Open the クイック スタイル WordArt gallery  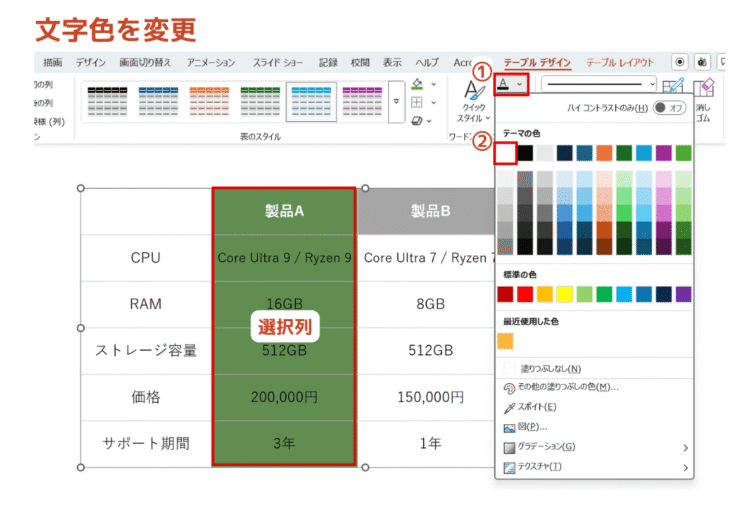point(474,101)
